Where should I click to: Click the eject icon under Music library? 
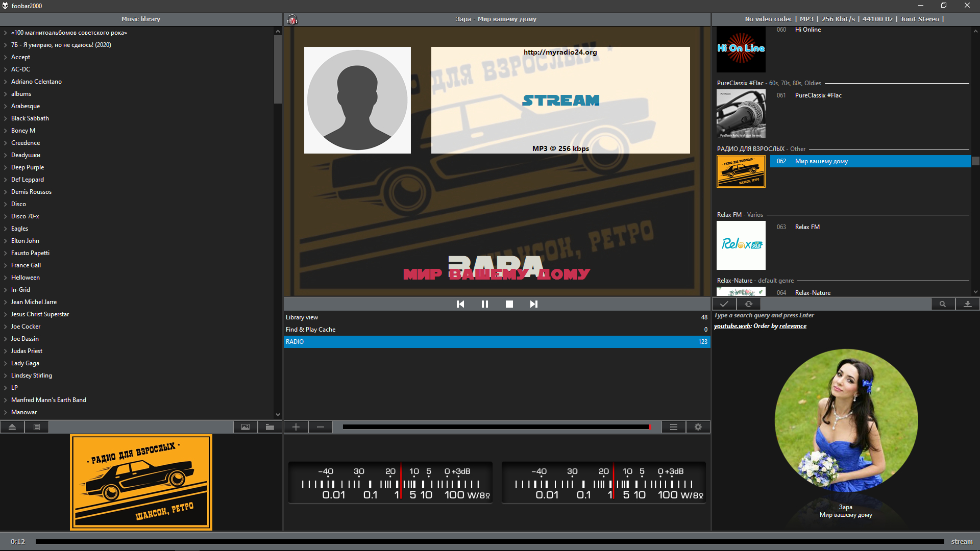coord(12,427)
